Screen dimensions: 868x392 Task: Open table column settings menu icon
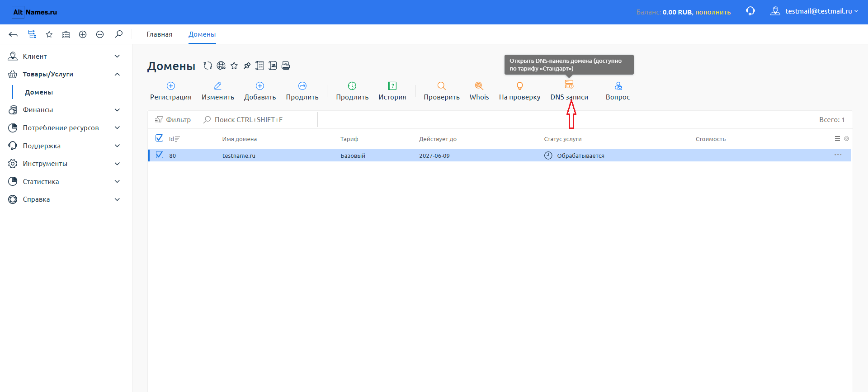pos(837,139)
